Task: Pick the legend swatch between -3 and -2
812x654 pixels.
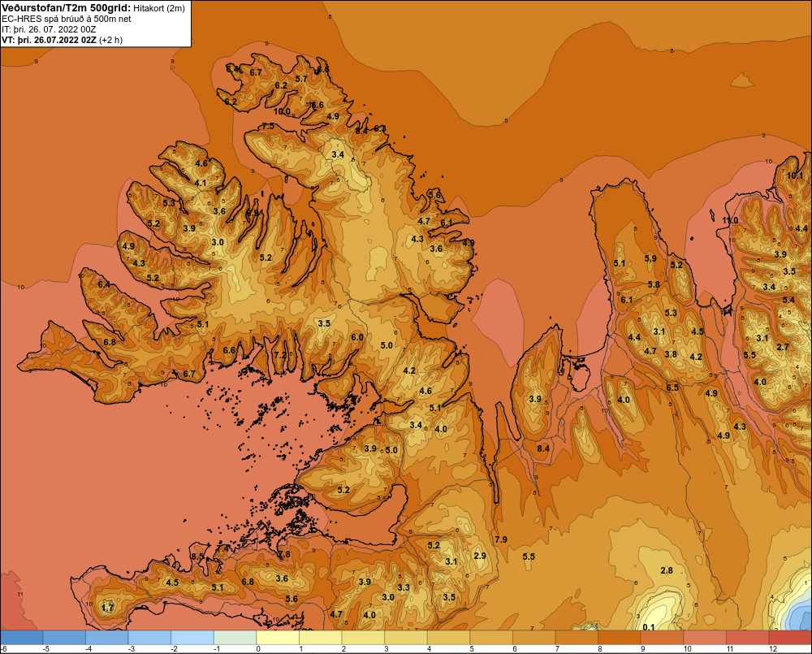Action: coord(149,638)
